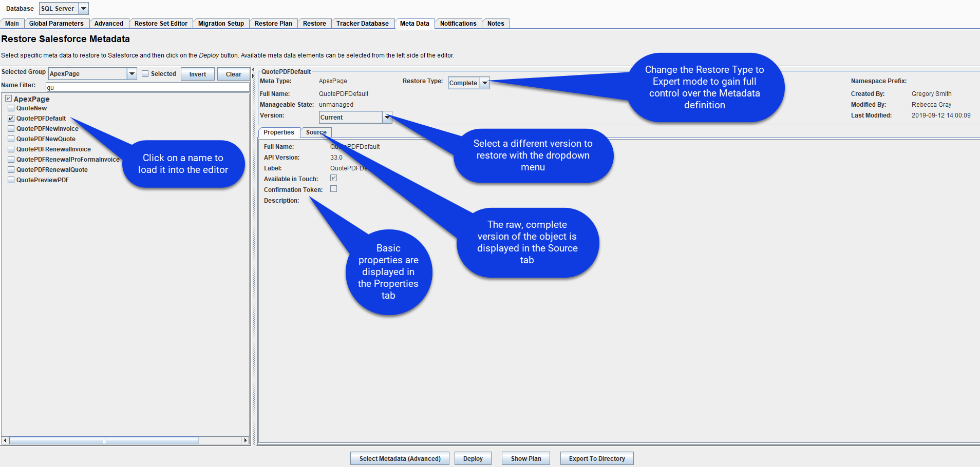Check the QuotePDFRenewalQuote checkbox
This screenshot has height=467, width=980.
point(11,170)
